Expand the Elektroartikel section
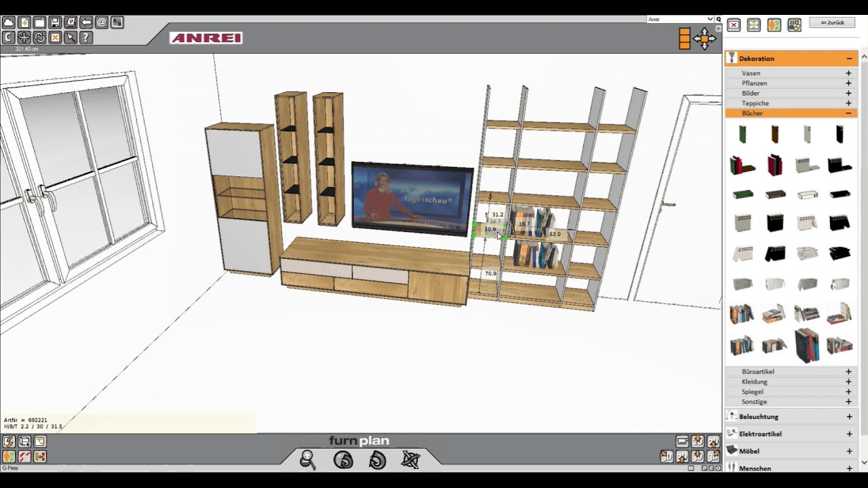868x488 pixels. coord(849,434)
